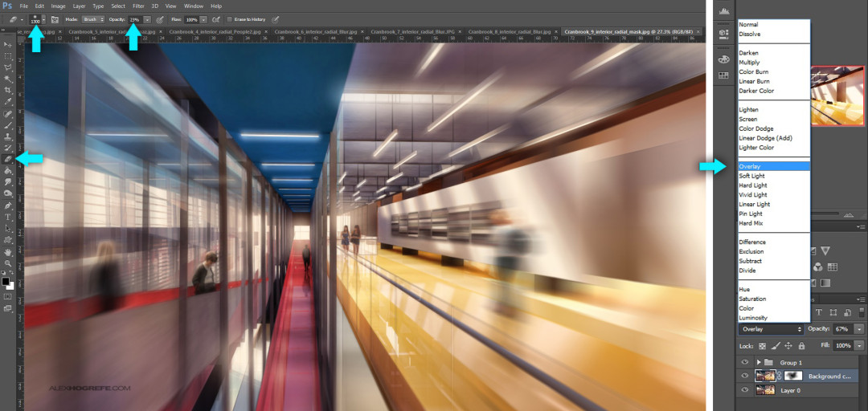Select the Path Selection tool
This screenshot has width=868, height=411.
point(8,228)
